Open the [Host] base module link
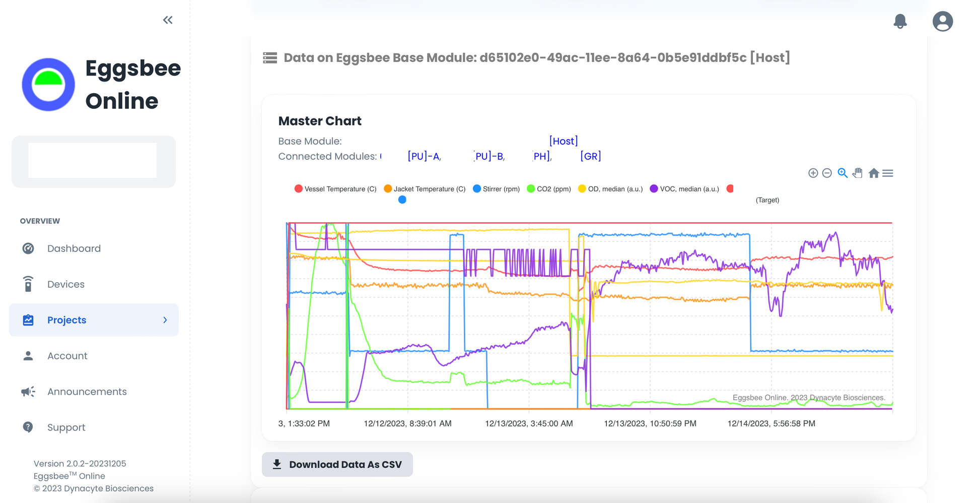 click(564, 141)
